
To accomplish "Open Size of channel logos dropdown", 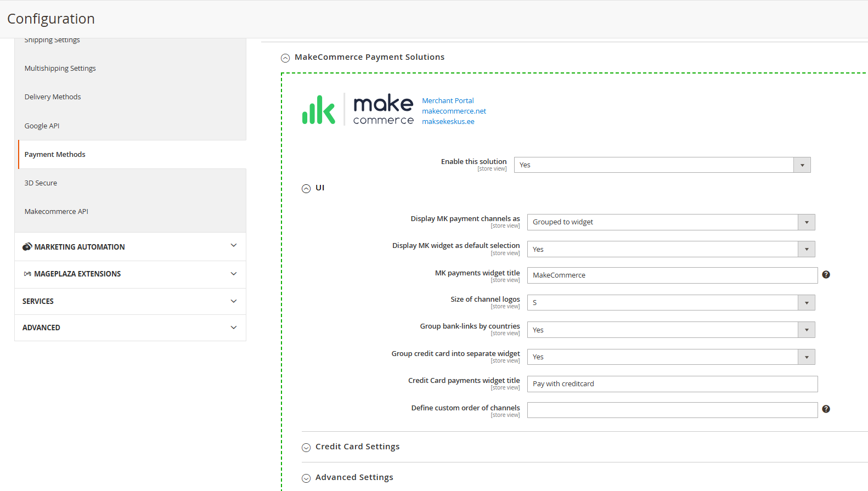I will [x=671, y=303].
